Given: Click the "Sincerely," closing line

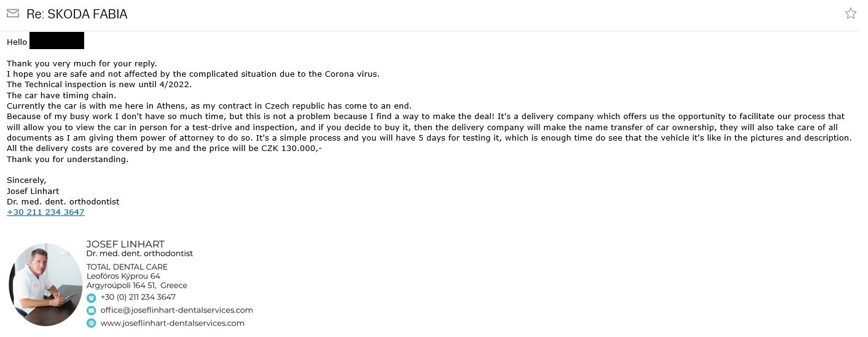Looking at the screenshot, I should (26, 180).
